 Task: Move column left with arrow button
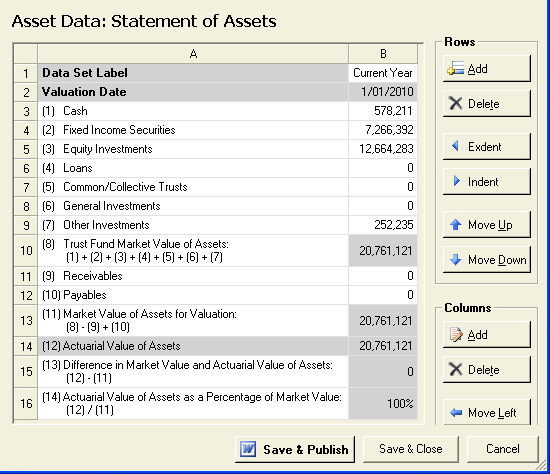[x=487, y=412]
